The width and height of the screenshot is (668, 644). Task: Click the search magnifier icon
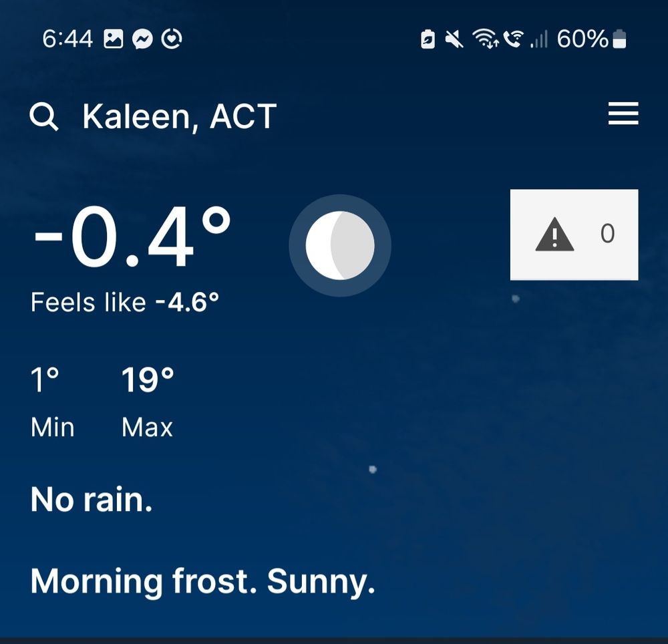tap(44, 118)
